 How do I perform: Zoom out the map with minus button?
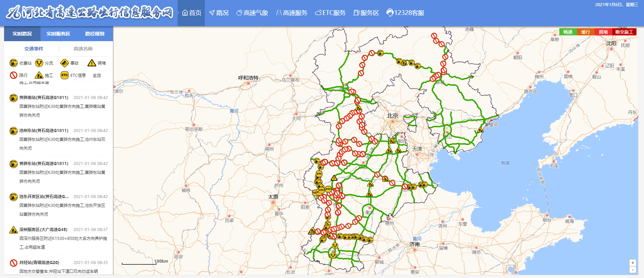633,270
